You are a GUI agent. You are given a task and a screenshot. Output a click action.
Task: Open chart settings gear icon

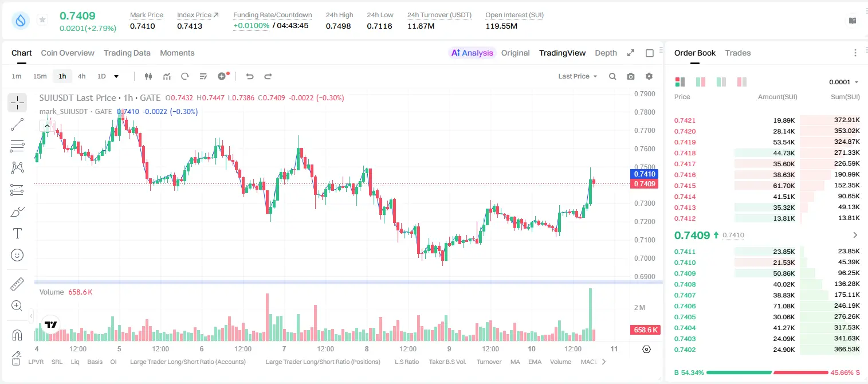click(649, 76)
